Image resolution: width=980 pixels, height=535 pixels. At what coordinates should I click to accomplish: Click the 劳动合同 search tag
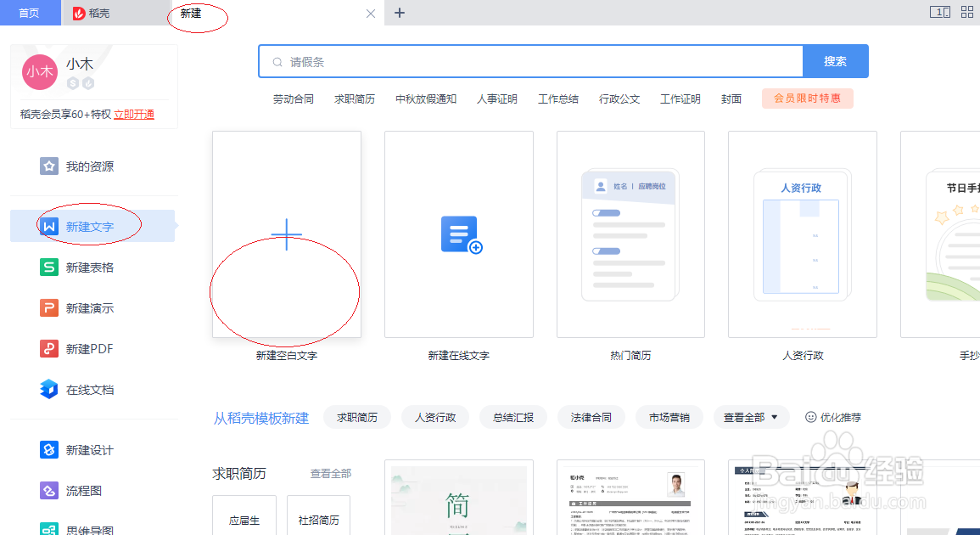293,99
